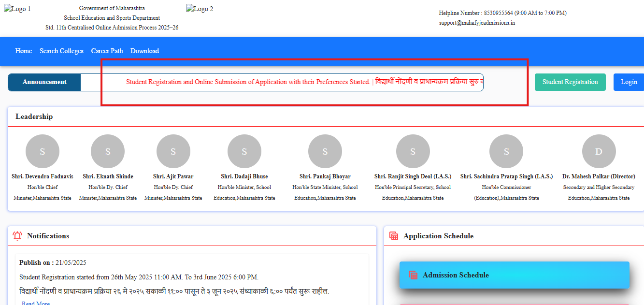644x305 pixels.
Task: Open the Home menu item
Action: (x=24, y=51)
